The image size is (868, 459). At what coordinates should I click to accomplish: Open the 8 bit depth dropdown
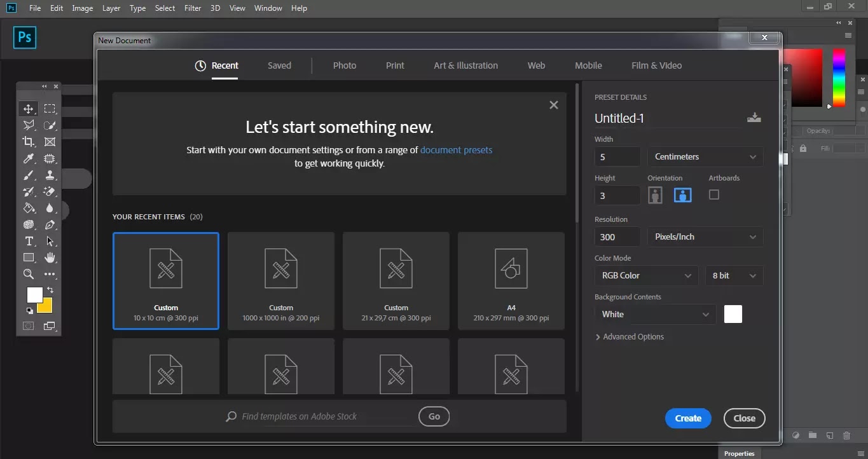[734, 275]
